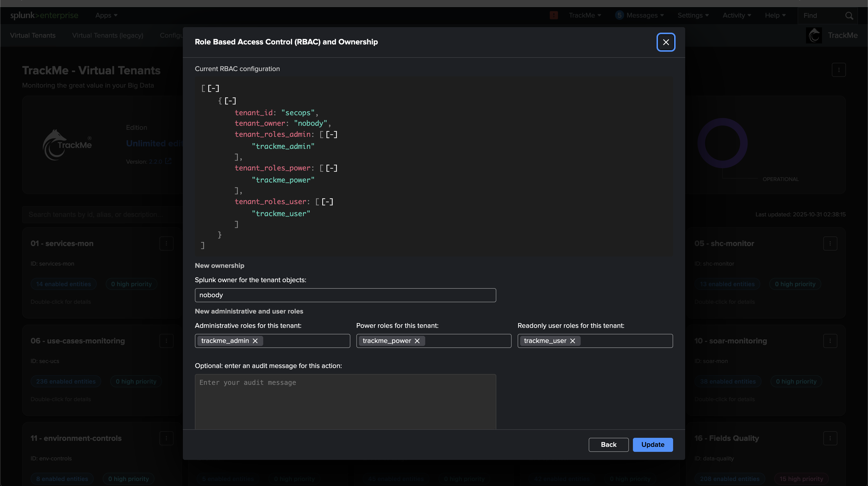The image size is (868, 486).
Task: Open options menu for 05 - shc-monitor tenant
Action: click(x=830, y=244)
